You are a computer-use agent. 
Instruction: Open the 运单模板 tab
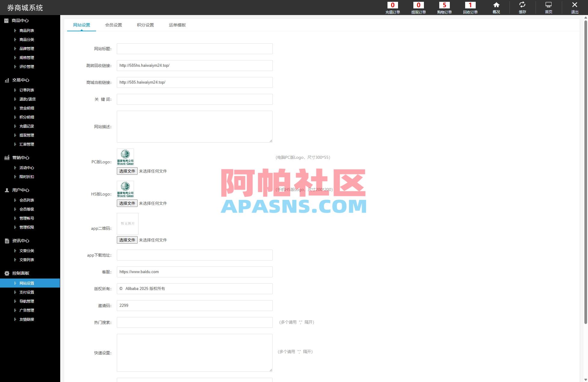177,25
